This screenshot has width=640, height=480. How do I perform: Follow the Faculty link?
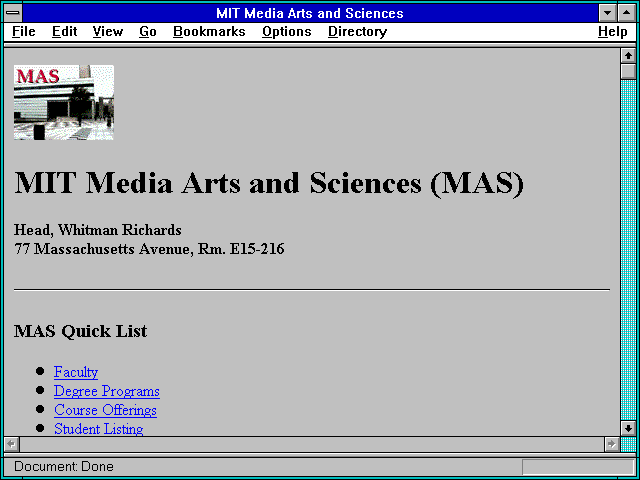[x=76, y=372]
